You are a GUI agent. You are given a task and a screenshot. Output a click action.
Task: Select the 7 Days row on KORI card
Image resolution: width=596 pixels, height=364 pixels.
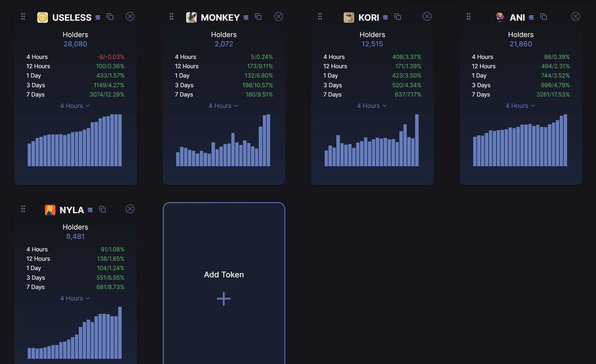tap(372, 94)
